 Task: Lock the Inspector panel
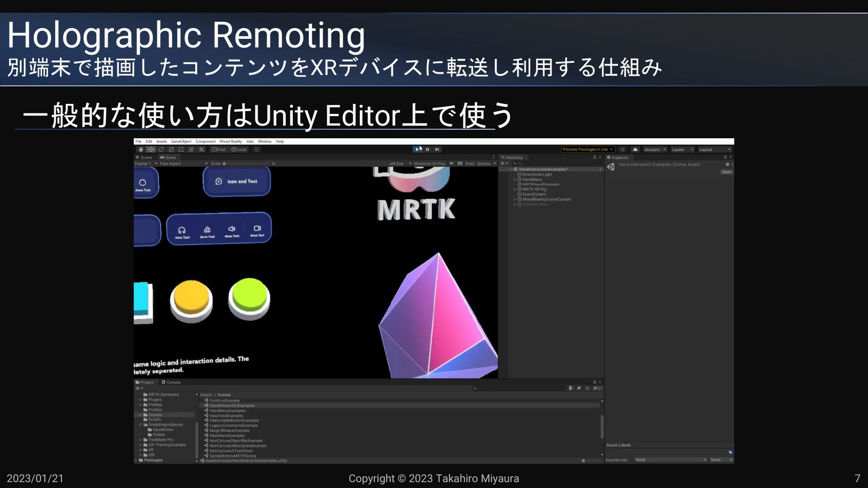pos(725,157)
